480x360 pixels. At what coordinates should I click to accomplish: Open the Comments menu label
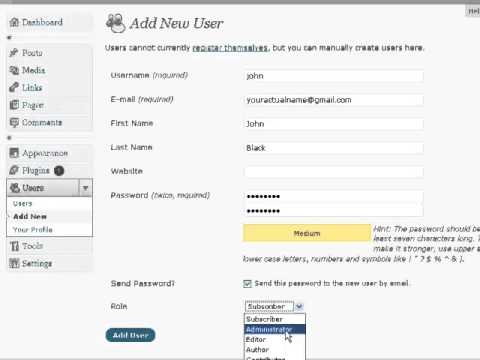[x=42, y=123]
